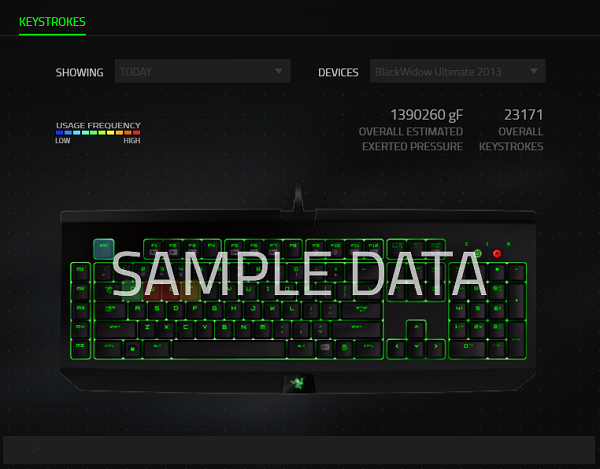600x469 pixels.
Task: Select the D key on the keyboard
Action: tap(176, 311)
